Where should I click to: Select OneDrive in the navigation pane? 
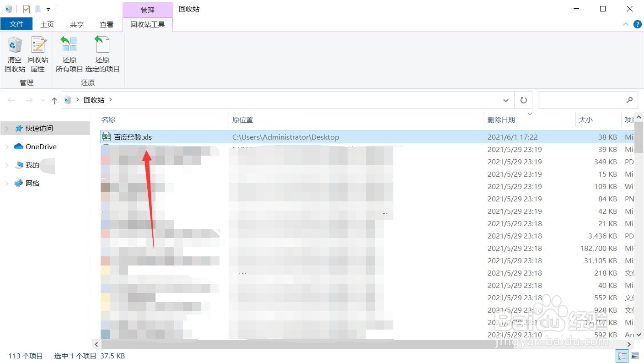point(41,147)
